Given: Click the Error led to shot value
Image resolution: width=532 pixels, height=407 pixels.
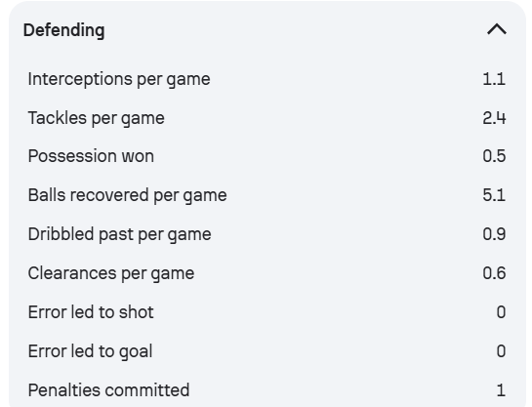Looking at the screenshot, I should coord(501,312).
